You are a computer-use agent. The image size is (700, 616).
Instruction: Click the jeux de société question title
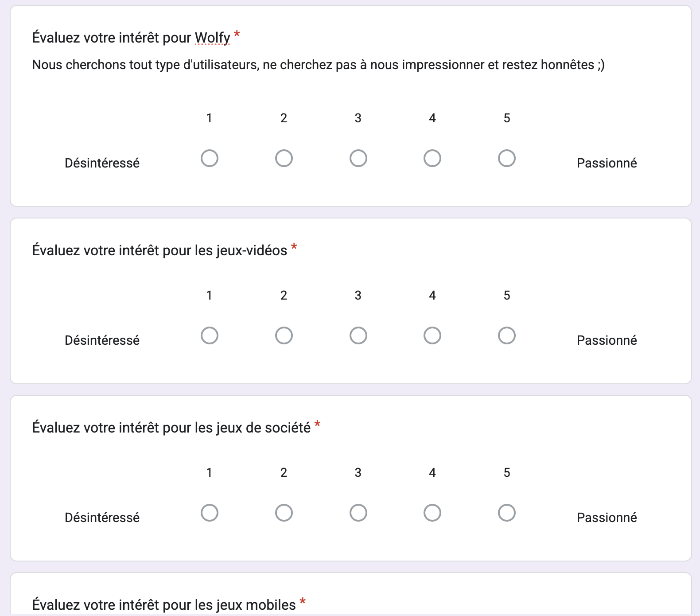(x=171, y=428)
